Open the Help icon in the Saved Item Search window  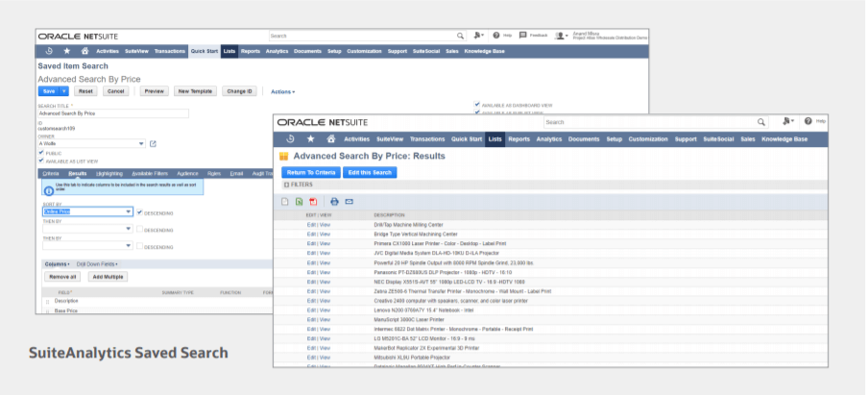[496, 35]
